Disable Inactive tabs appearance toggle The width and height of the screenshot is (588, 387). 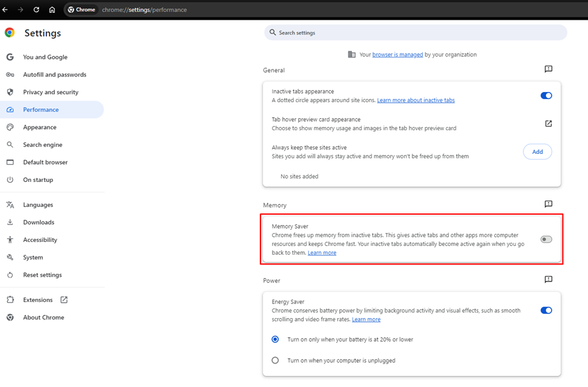click(x=546, y=96)
